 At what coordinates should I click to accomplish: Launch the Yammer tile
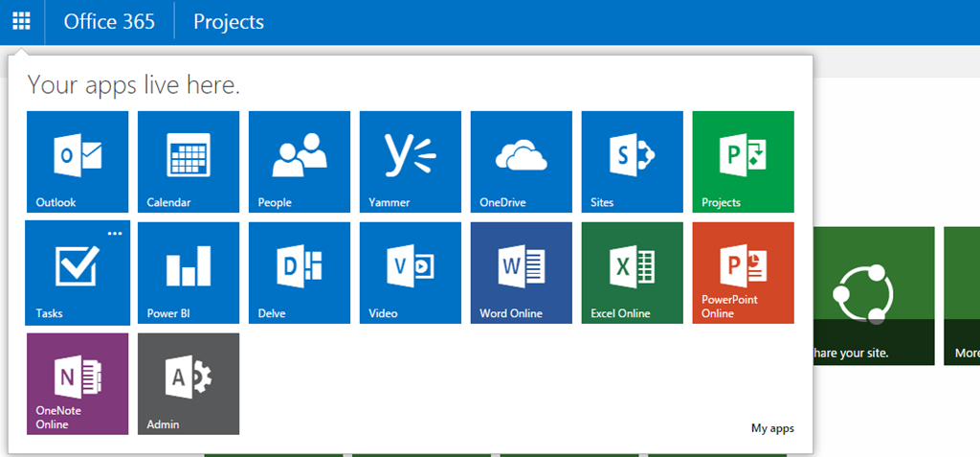point(410,162)
